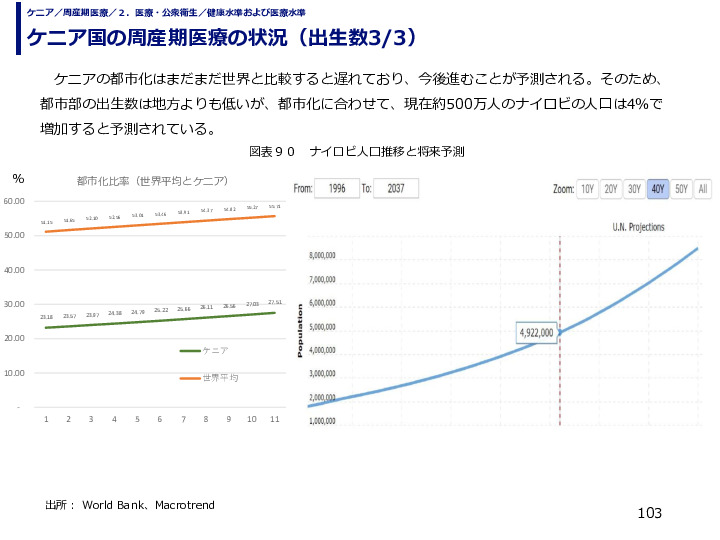Viewport: 720px width, 540px height.
Task: Click the paragraph line starting 都市部の出生数は
Action: [351, 104]
